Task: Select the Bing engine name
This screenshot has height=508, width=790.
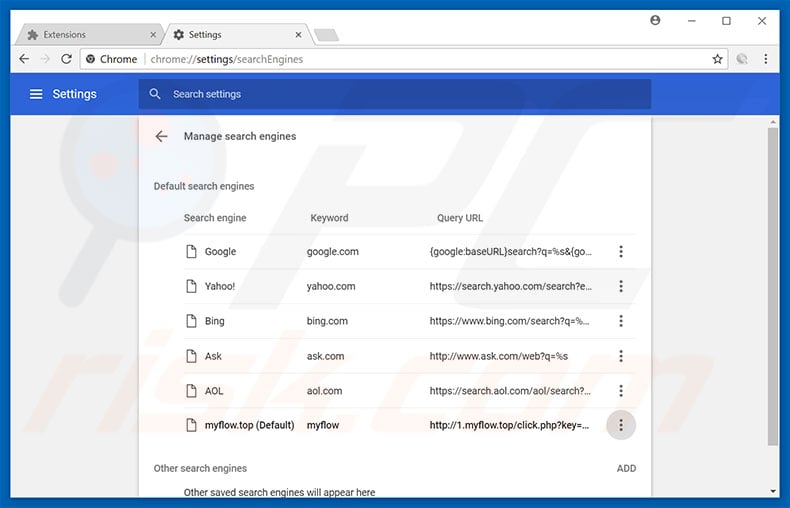Action: click(215, 321)
